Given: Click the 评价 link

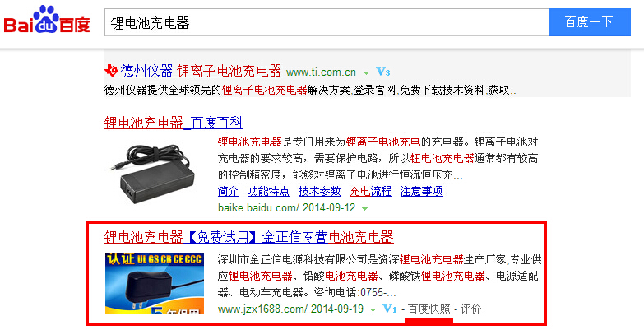Looking at the screenshot, I should coord(470,309).
